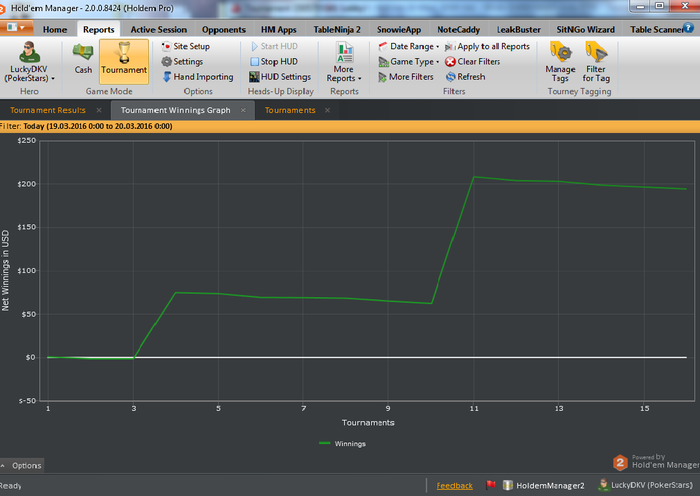Open the Game Type filter dropdown
This screenshot has height=496, width=700.
[408, 62]
